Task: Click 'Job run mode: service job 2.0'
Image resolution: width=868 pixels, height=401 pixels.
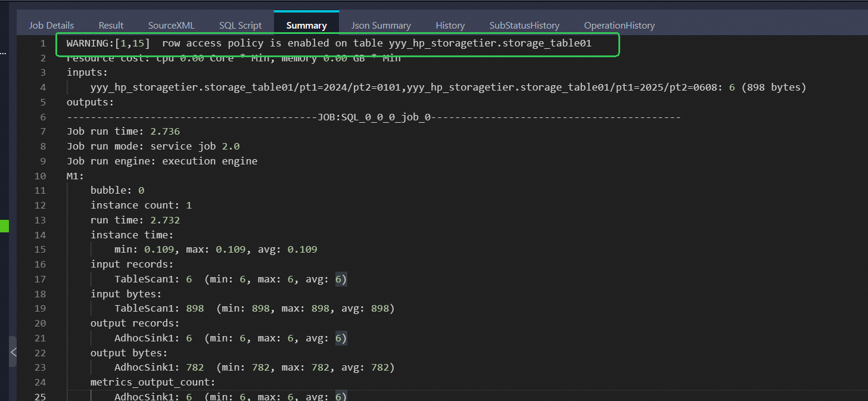Action: pos(153,146)
